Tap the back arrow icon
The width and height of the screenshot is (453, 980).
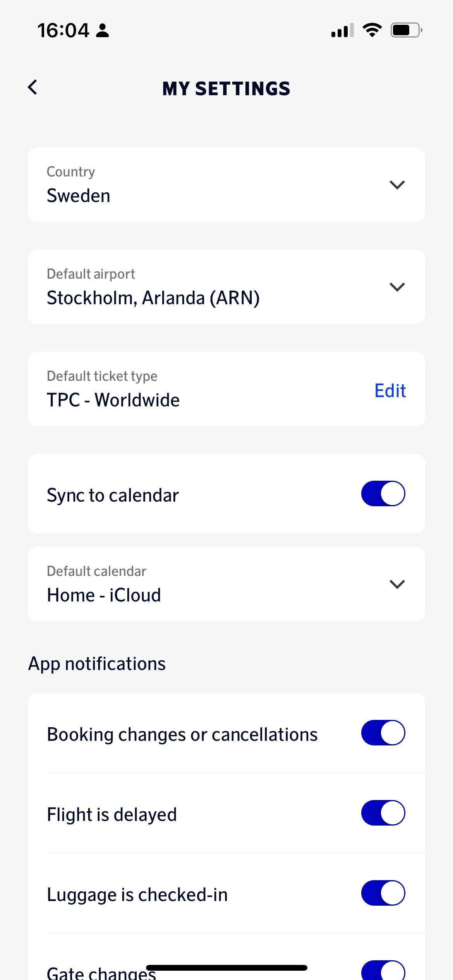pyautogui.click(x=33, y=87)
